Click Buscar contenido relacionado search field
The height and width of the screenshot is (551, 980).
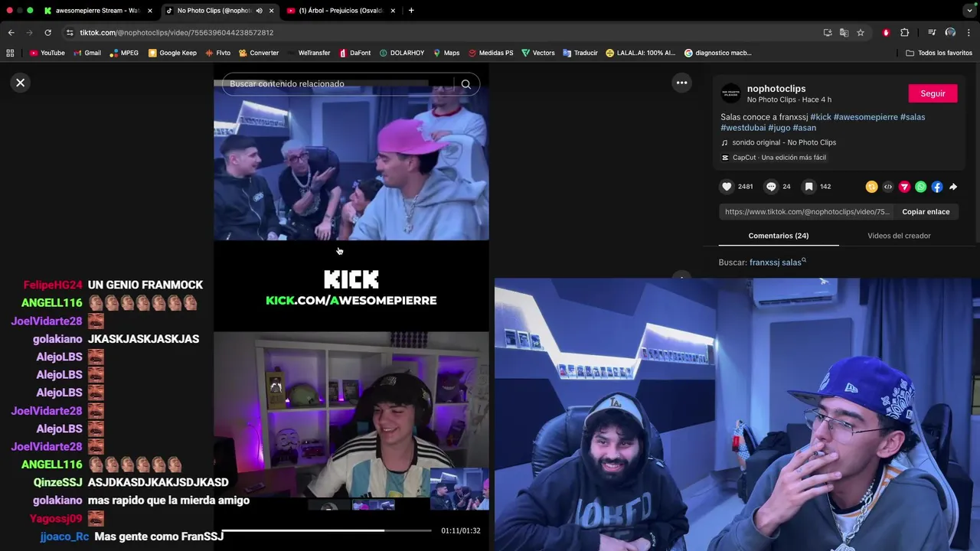pyautogui.click(x=341, y=84)
